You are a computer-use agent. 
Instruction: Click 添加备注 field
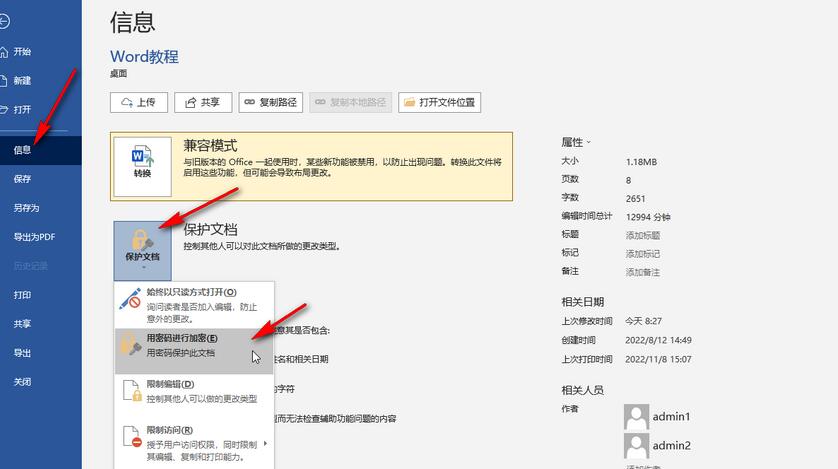643,272
